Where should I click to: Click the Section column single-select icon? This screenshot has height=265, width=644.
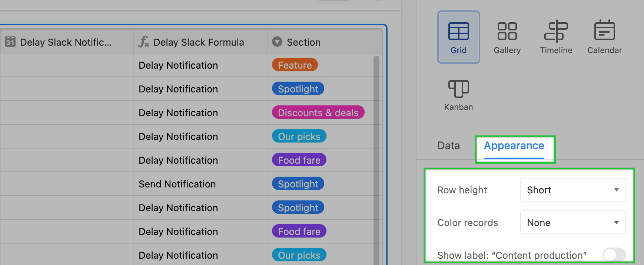277,42
